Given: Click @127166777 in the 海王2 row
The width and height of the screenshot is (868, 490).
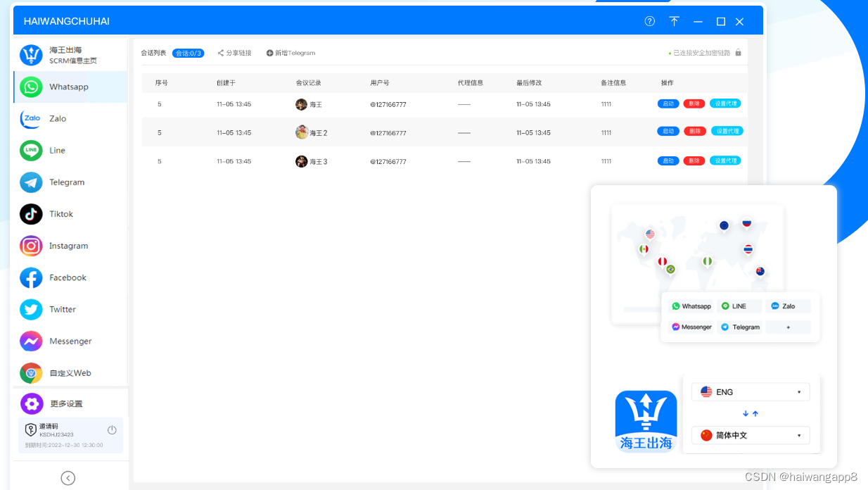Looking at the screenshot, I should (388, 132).
